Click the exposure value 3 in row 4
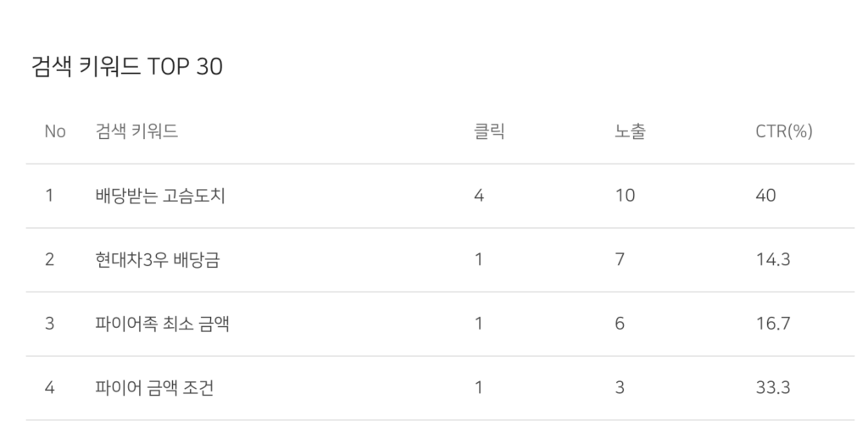This screenshot has height=427, width=868. point(620,388)
